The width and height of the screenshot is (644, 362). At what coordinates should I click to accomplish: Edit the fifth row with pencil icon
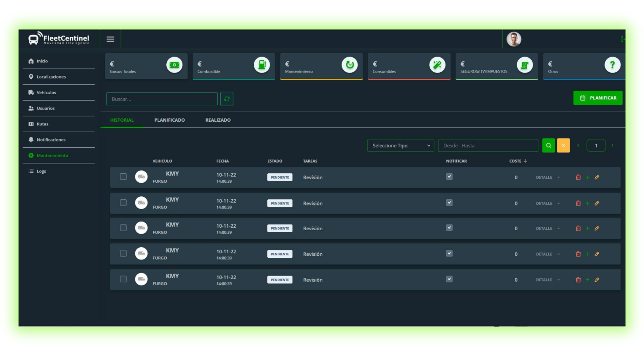tap(597, 280)
